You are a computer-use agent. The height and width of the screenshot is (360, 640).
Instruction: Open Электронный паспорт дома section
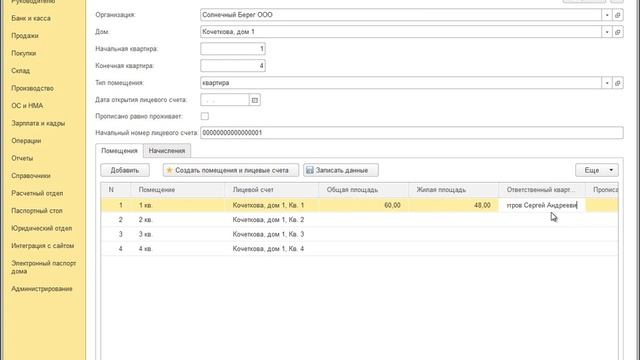(x=44, y=267)
